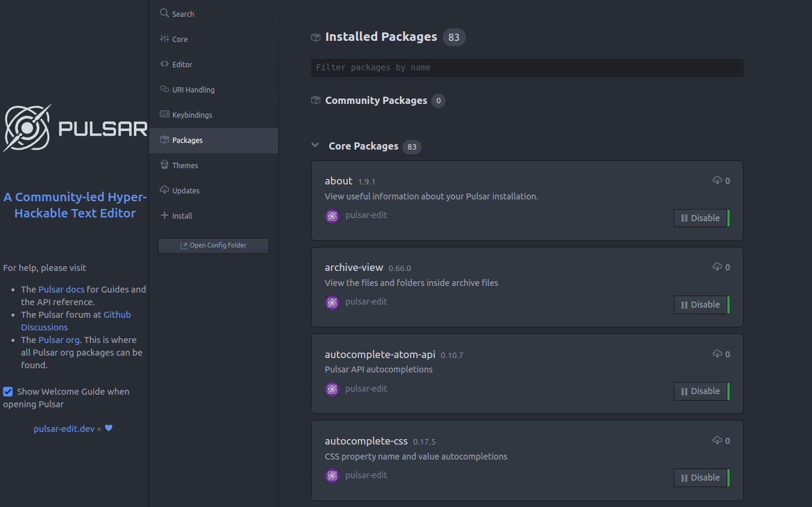Viewport: 812px width, 507px height.
Task: Visit pulsar-edit.dev link
Action: (x=64, y=429)
